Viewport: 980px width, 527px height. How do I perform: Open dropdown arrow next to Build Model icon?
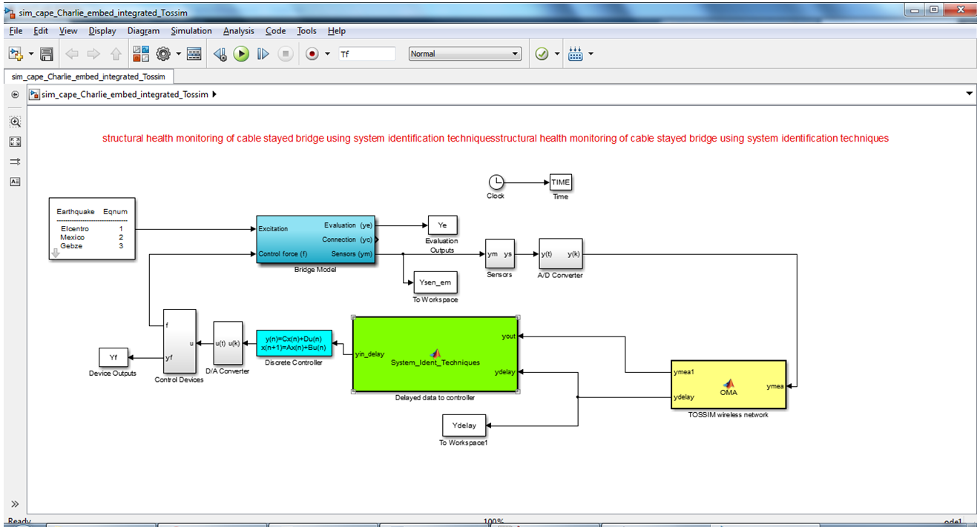click(591, 54)
